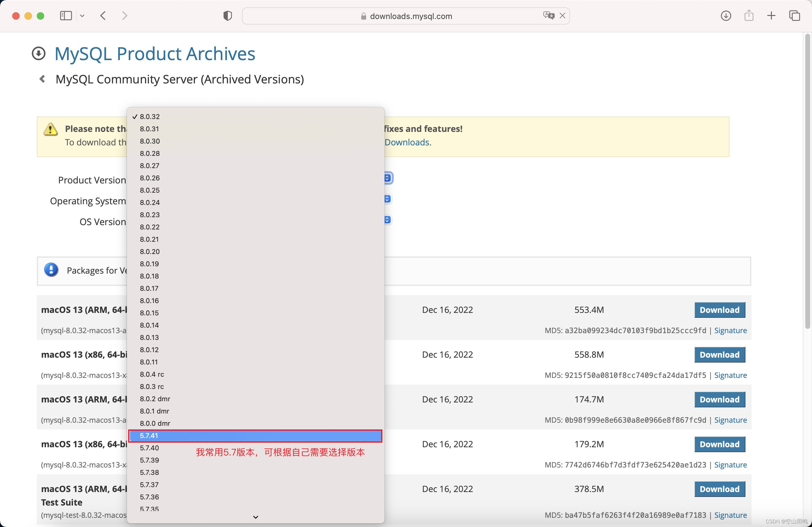This screenshot has height=527, width=812.
Task: Select version 8.0.25
Action: pos(255,190)
